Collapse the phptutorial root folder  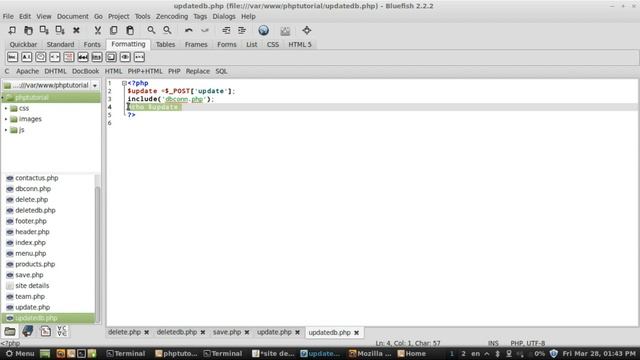click(2, 98)
